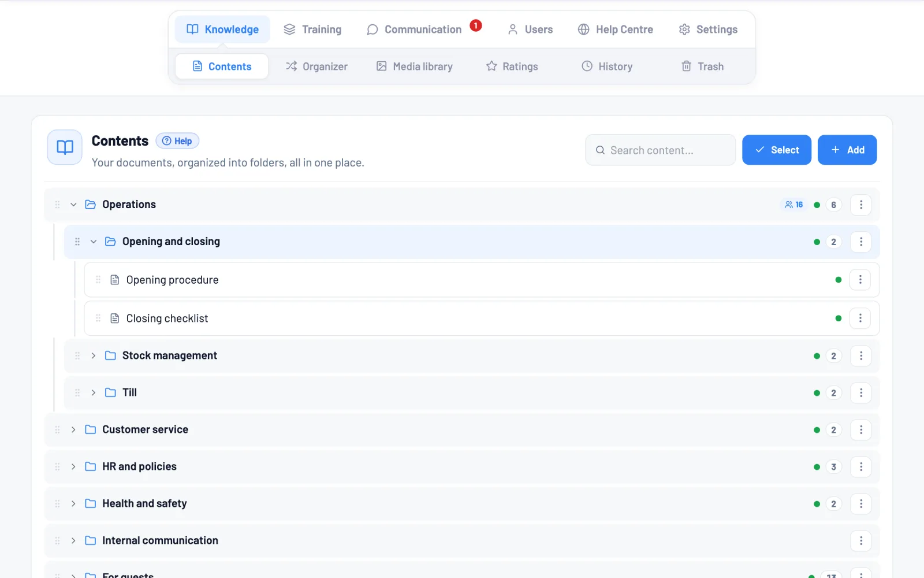Image resolution: width=924 pixels, height=578 pixels.
Task: Open the Customer service three-dot menu
Action: pos(860,429)
